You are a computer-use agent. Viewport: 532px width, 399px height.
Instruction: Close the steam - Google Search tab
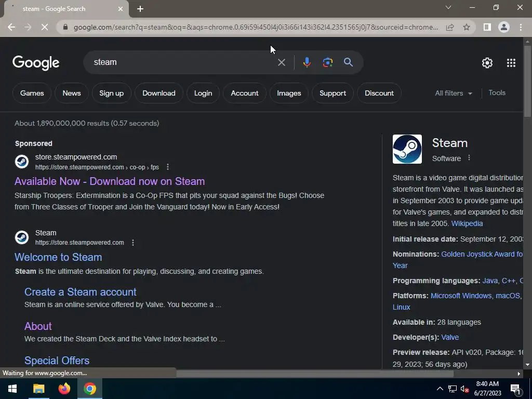121,9
